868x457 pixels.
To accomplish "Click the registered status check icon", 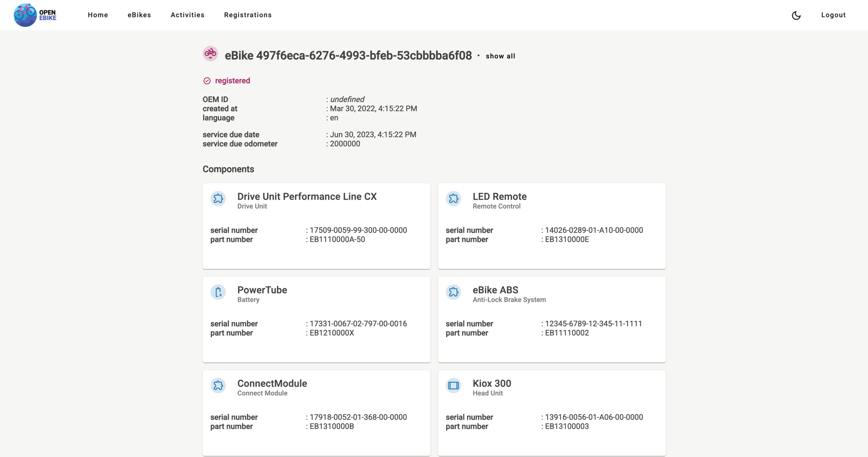I will point(207,81).
